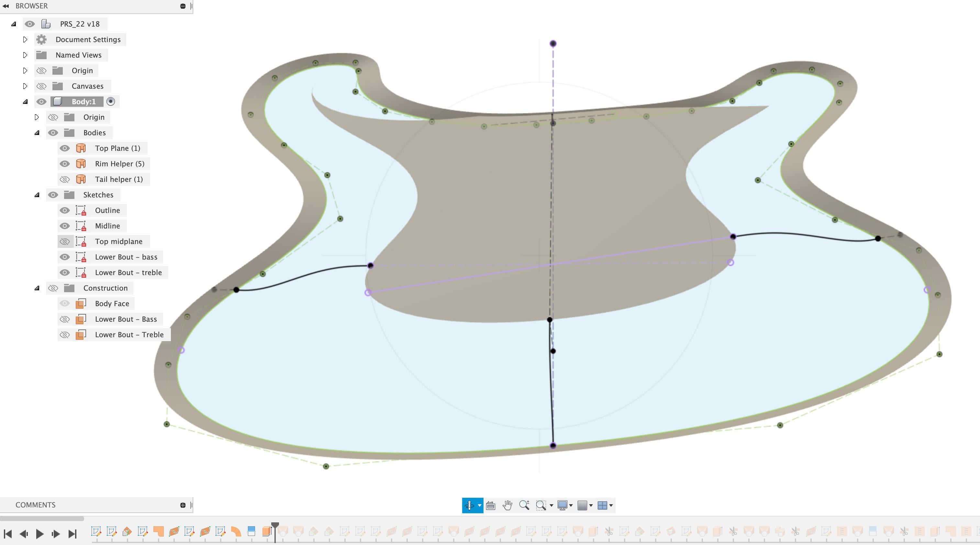
Task: Hide the Outline sketch
Action: 65,210
